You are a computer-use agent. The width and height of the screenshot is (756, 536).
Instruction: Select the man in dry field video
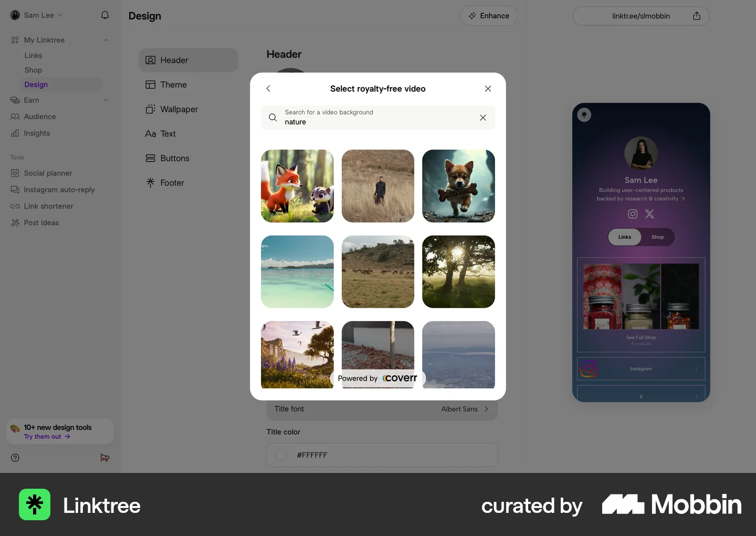click(378, 186)
